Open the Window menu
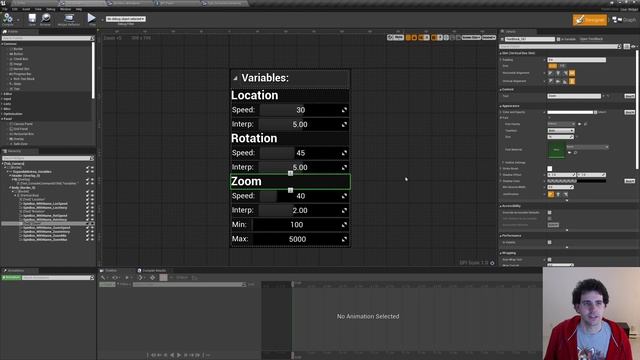Image resolution: width=640 pixels, height=360 pixels. 65,9
